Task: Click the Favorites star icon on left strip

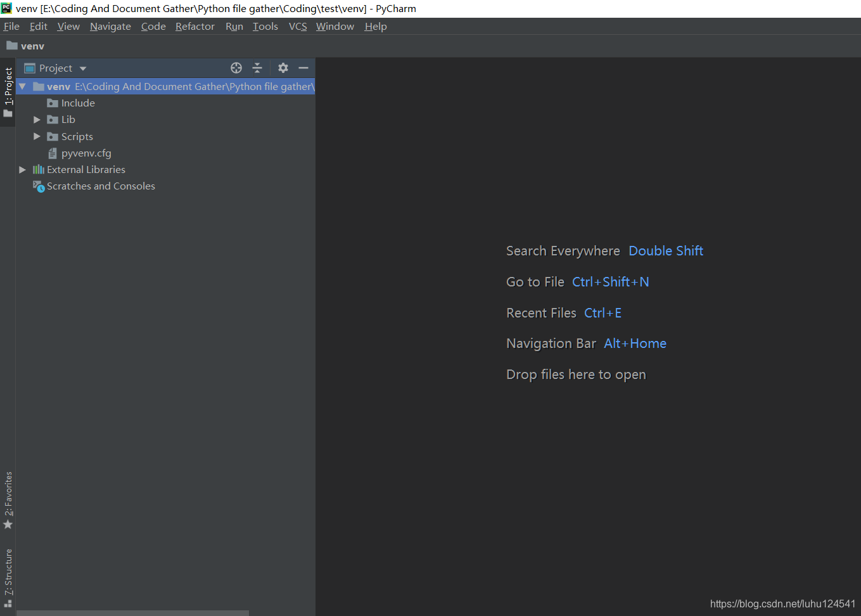Action: (8, 525)
